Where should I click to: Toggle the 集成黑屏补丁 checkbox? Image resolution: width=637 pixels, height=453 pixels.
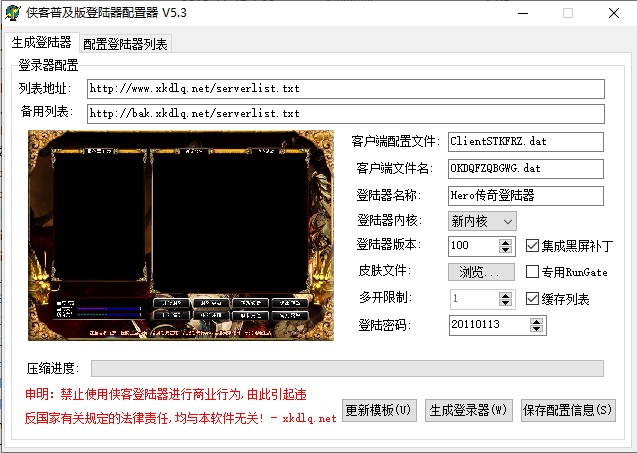point(533,245)
